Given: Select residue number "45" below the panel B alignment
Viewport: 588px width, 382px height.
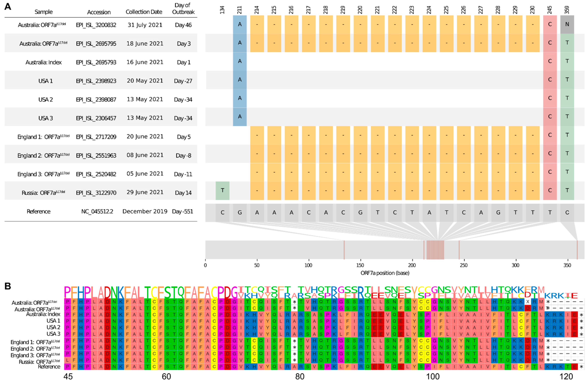Looking at the screenshot, I should point(68,377).
